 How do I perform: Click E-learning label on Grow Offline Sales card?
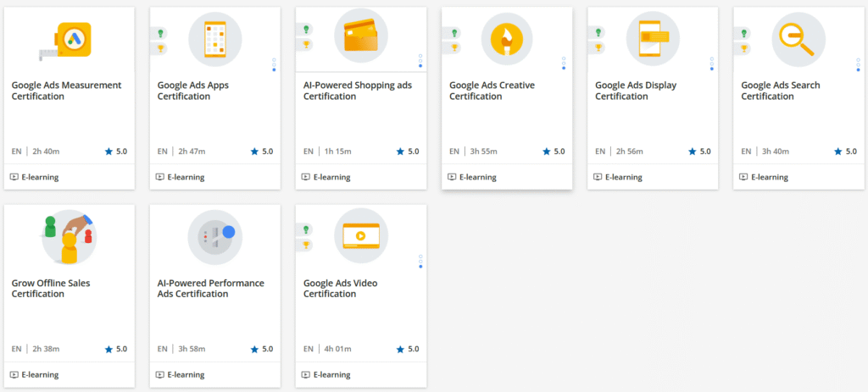(x=40, y=375)
